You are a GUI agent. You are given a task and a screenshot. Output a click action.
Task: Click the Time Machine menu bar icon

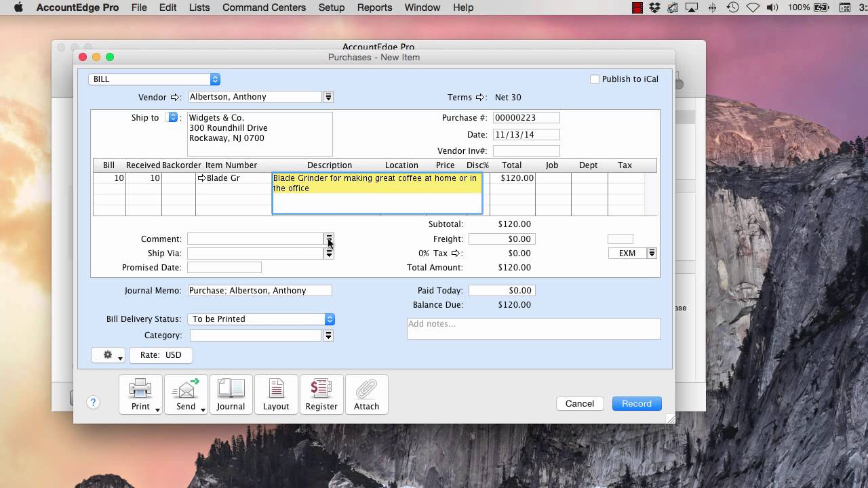[x=733, y=7]
